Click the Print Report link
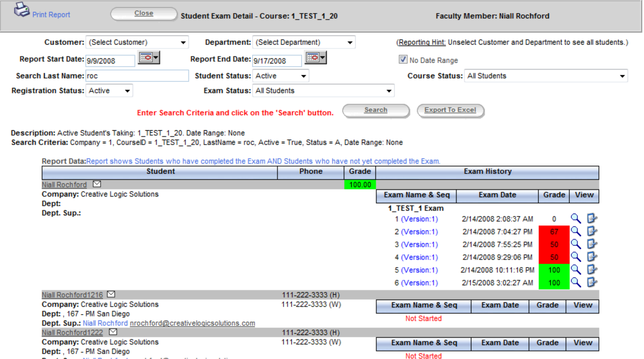 pyautogui.click(x=51, y=15)
